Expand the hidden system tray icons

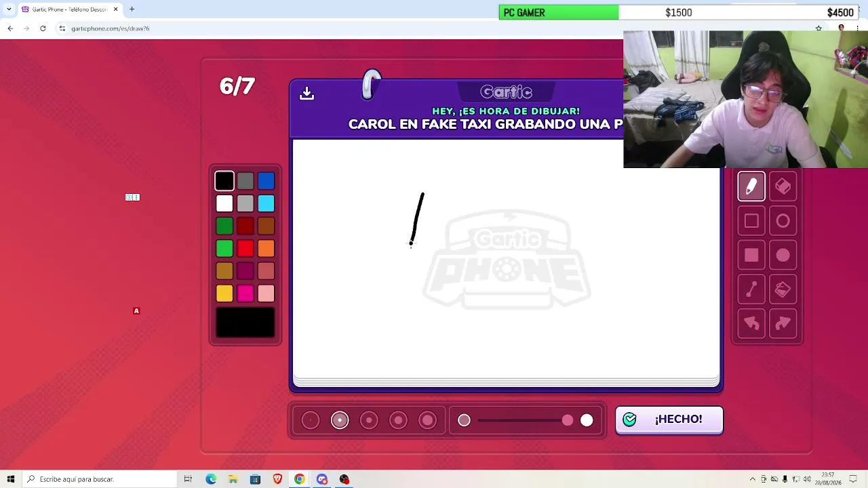752,479
